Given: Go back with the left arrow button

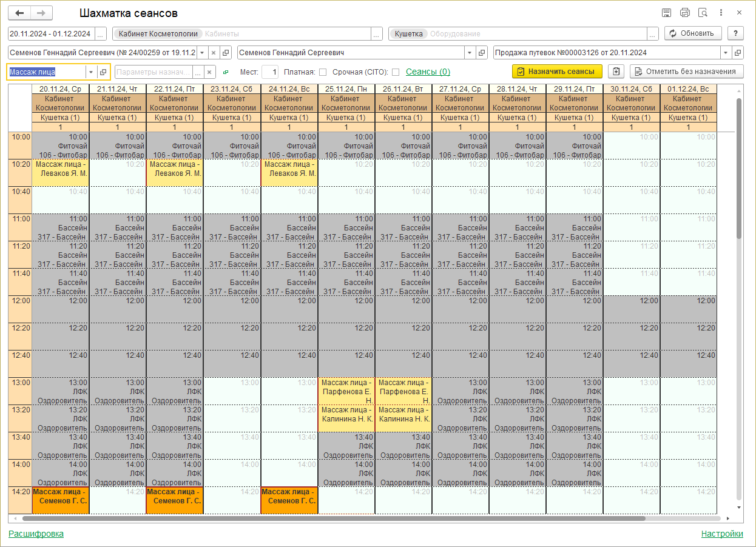Looking at the screenshot, I should coord(19,13).
